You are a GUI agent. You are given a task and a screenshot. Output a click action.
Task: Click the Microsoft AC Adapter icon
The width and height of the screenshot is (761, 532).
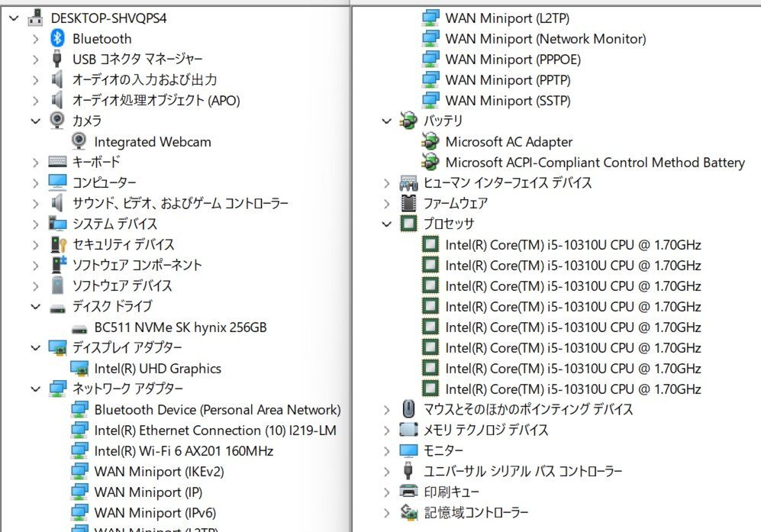(x=430, y=141)
